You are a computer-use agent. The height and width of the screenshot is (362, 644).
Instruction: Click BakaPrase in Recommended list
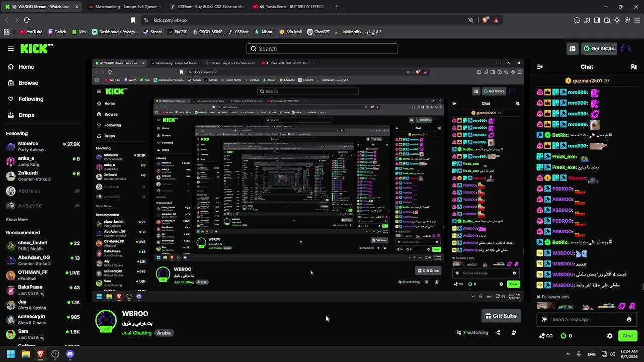[43, 290]
